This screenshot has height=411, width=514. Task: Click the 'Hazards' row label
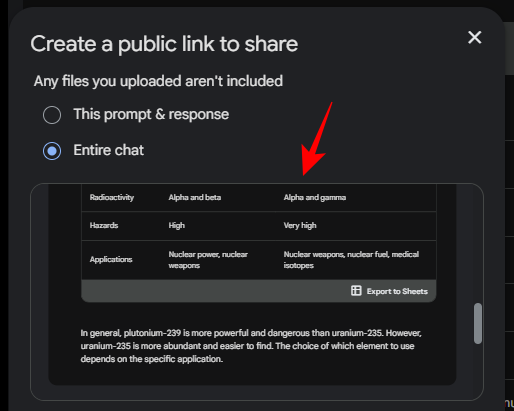104,225
